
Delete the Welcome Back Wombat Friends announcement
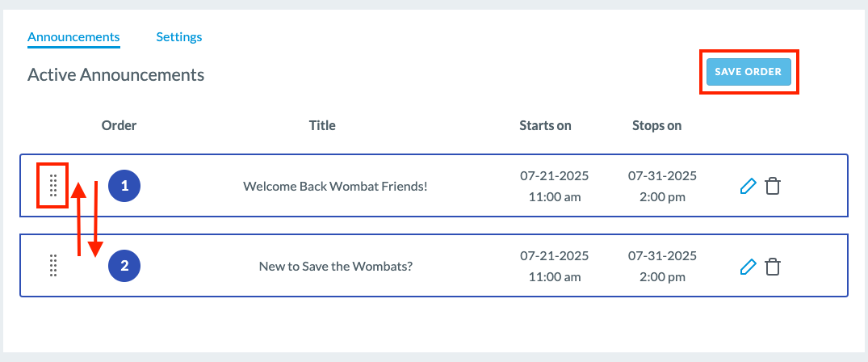coord(773,187)
